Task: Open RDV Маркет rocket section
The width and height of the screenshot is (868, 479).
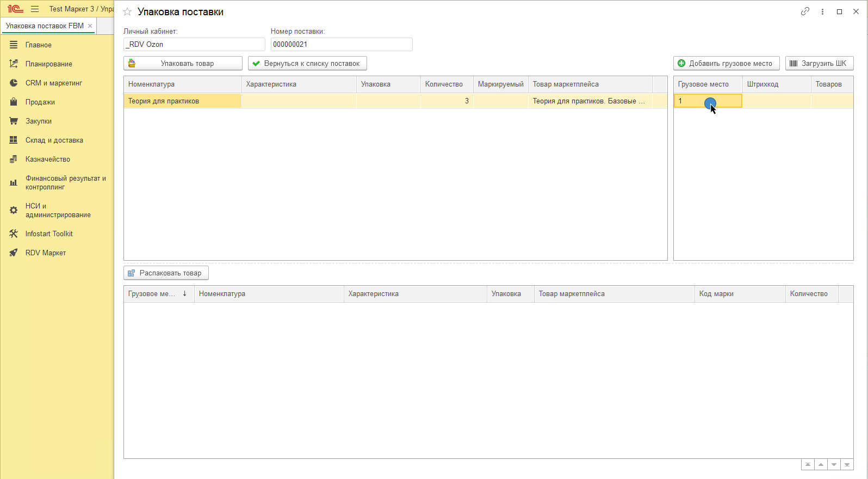Action: click(45, 253)
